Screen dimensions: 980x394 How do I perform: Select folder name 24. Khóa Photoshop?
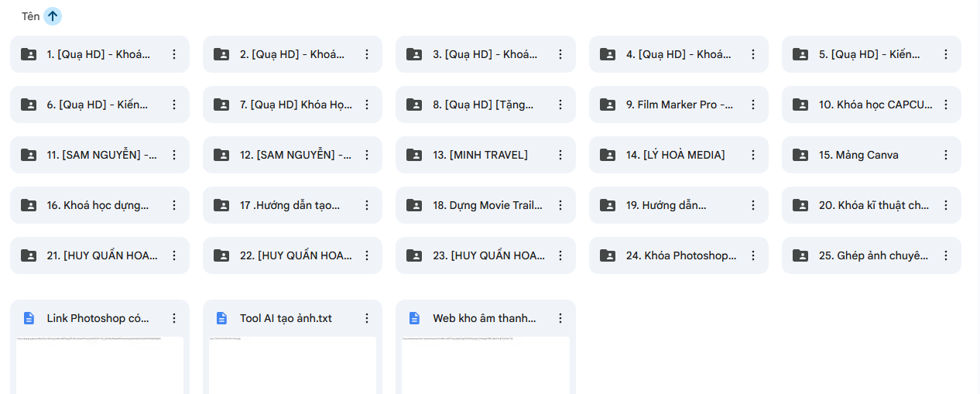point(681,255)
